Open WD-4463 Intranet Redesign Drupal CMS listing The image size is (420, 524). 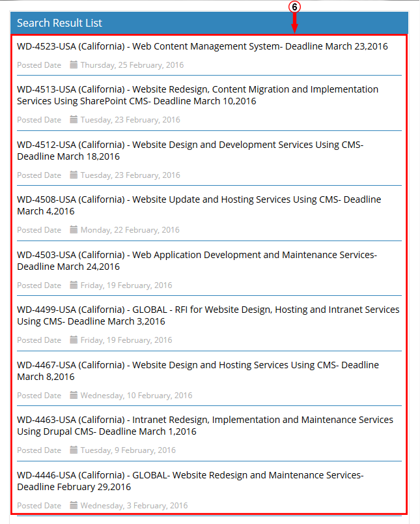(205, 426)
